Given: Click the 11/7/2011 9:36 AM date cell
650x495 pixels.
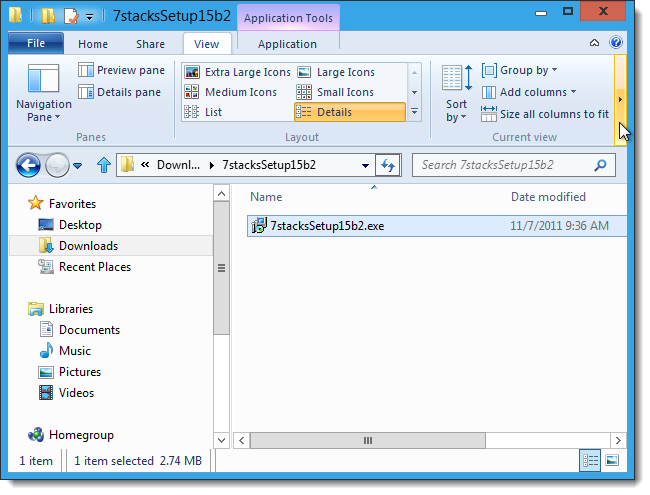Looking at the screenshot, I should click(x=559, y=226).
